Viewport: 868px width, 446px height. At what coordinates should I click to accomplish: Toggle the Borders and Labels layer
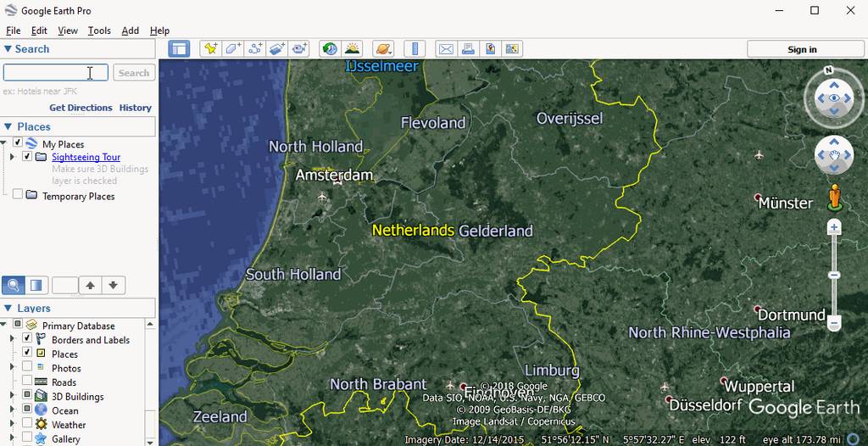coord(26,337)
